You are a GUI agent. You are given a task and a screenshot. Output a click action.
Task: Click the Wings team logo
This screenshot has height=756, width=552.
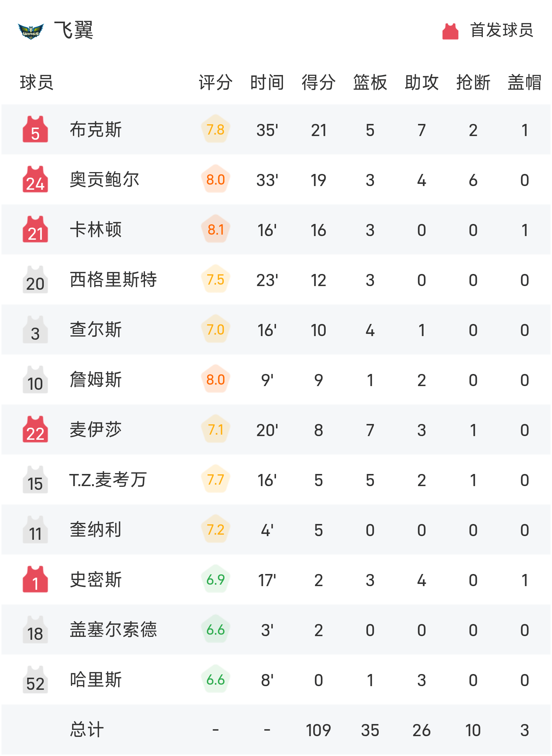click(31, 31)
